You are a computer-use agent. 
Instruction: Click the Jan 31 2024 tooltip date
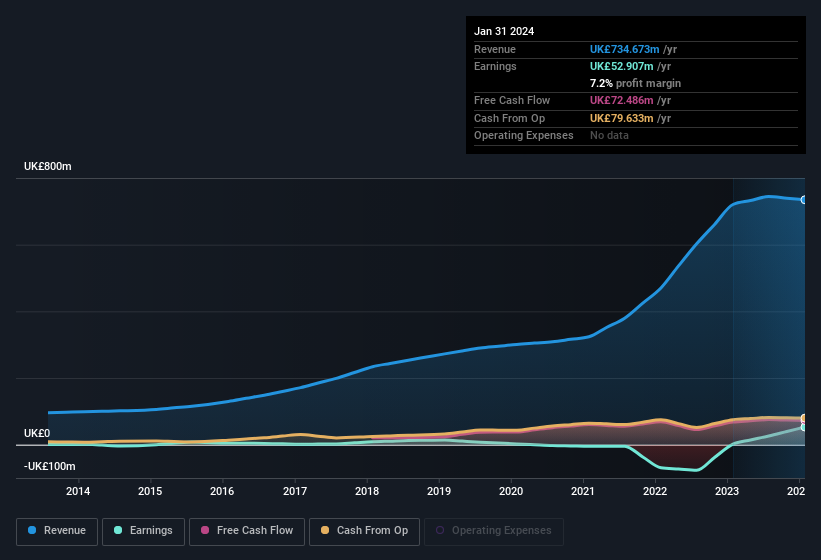[504, 31]
